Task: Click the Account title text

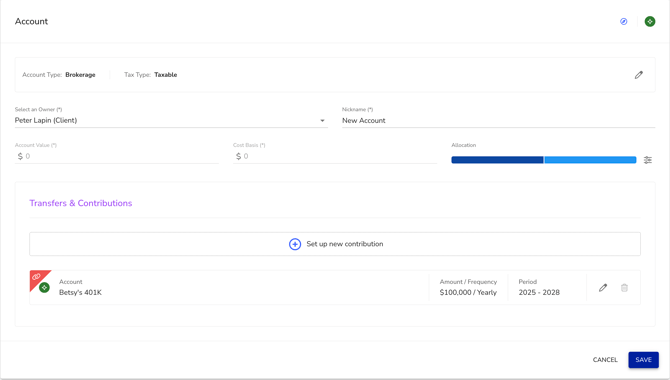Action: pos(31,21)
